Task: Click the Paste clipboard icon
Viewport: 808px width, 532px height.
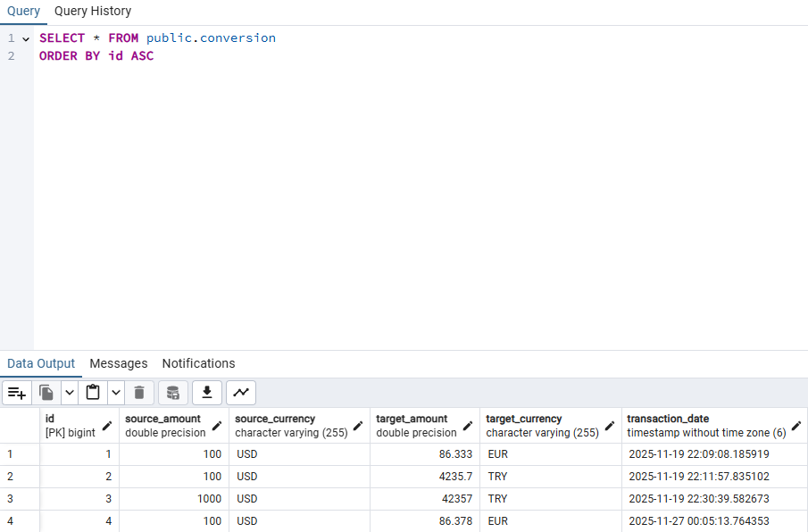Action: click(x=93, y=393)
